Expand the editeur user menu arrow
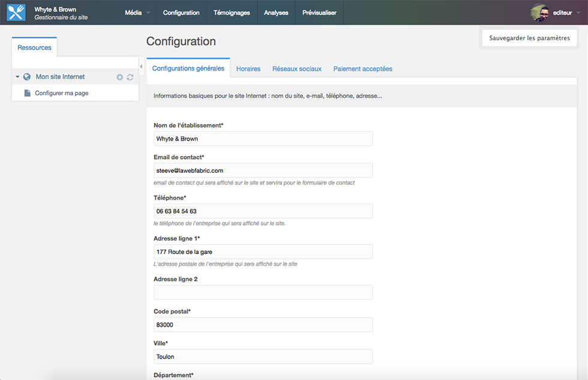This screenshot has height=380, width=588. point(577,13)
